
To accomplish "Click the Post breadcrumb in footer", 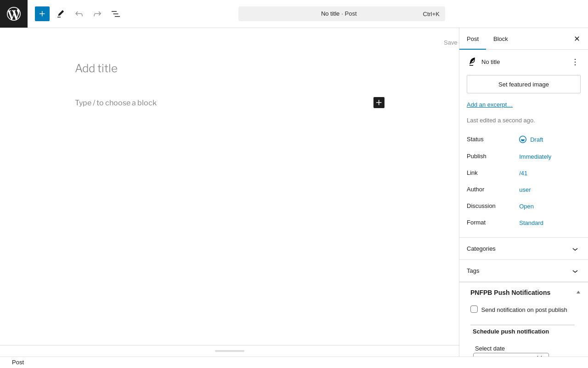I will click(x=18, y=362).
